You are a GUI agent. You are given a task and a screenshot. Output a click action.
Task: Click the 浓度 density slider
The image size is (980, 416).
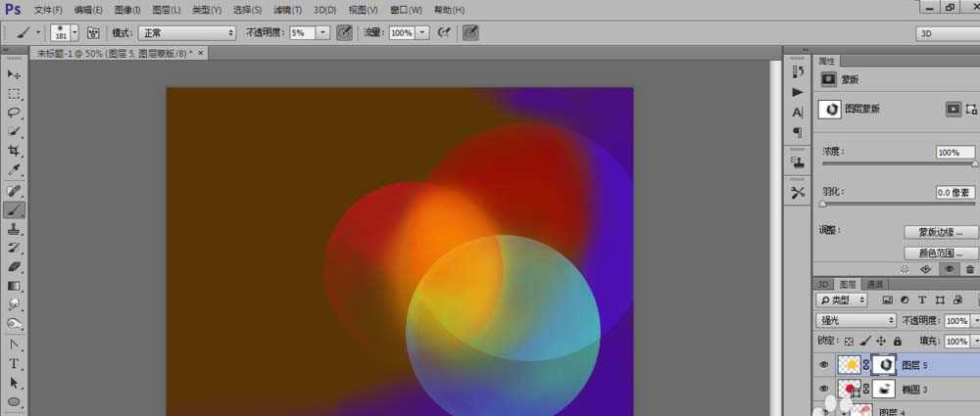[x=897, y=164]
